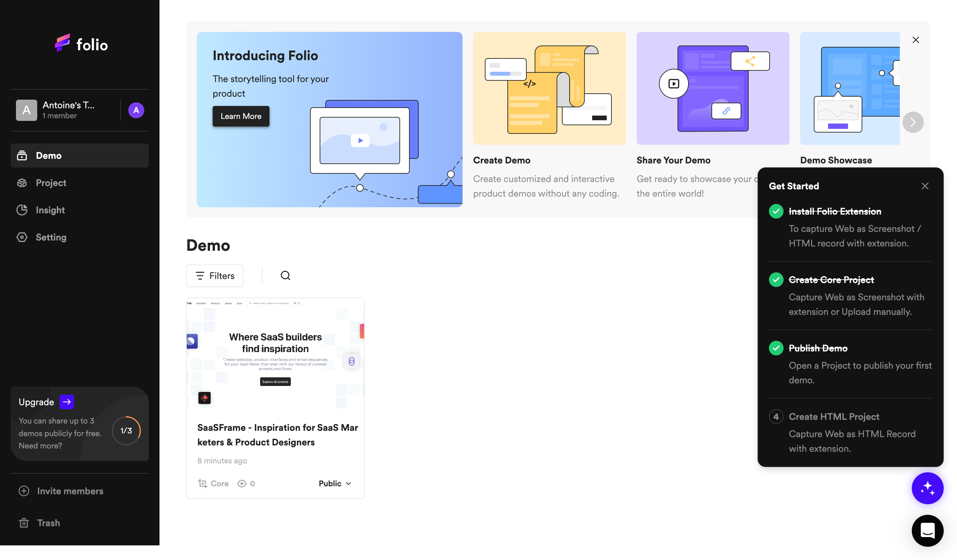Click the Upgrade label text
957x560 pixels.
37,402
